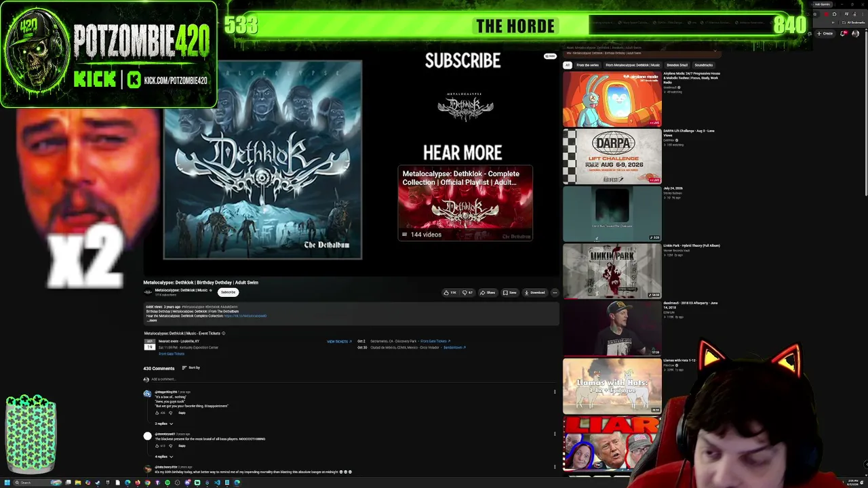Dislike the 'It's a box of... nothing' comment
Image resolution: width=868 pixels, height=488 pixels.
(171, 413)
